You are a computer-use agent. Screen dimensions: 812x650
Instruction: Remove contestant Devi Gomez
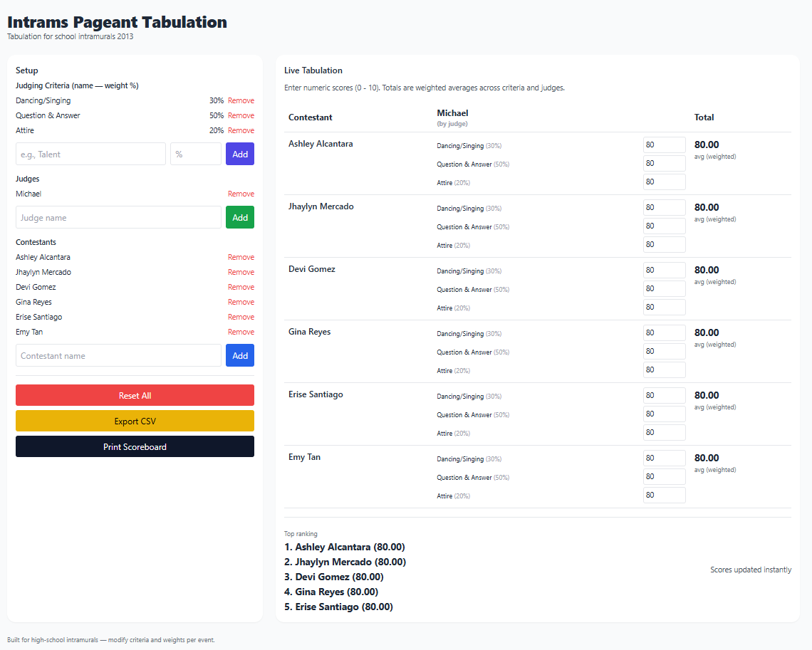[x=241, y=287]
